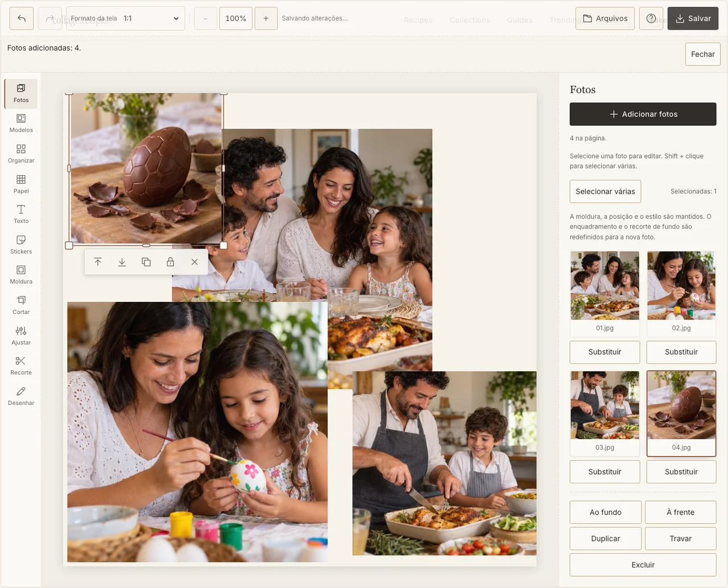Open the Modelos templates tool

click(x=21, y=123)
